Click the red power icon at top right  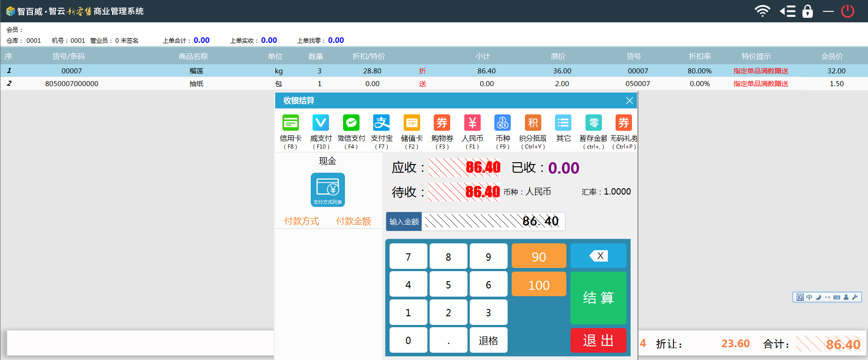point(847,11)
